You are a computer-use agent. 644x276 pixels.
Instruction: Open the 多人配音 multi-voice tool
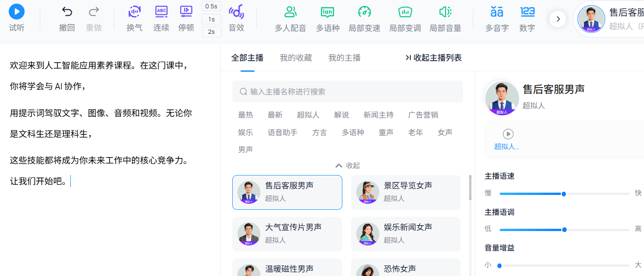click(x=291, y=13)
